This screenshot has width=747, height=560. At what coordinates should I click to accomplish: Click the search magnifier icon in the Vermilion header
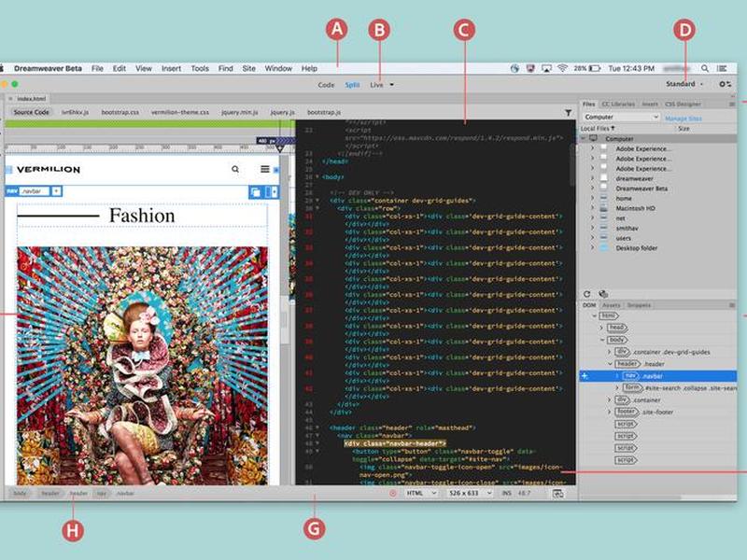pyautogui.click(x=235, y=169)
